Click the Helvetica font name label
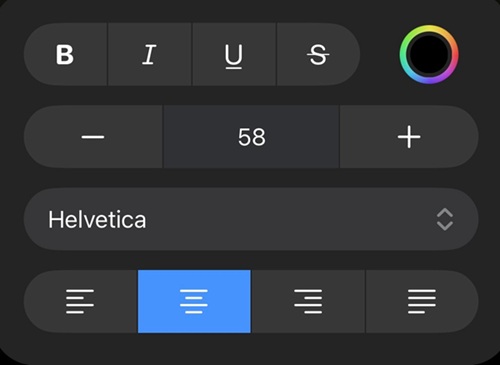The height and width of the screenshot is (365, 500). (x=97, y=220)
